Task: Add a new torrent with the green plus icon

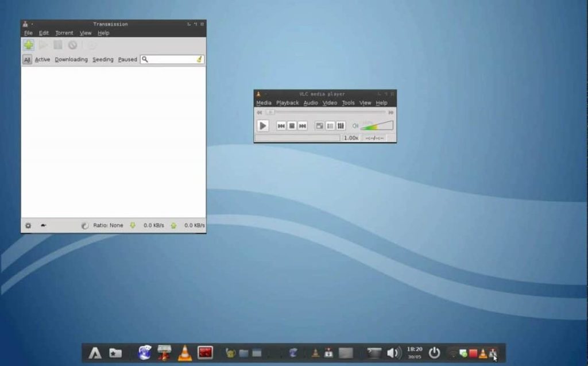Action: 28,45
